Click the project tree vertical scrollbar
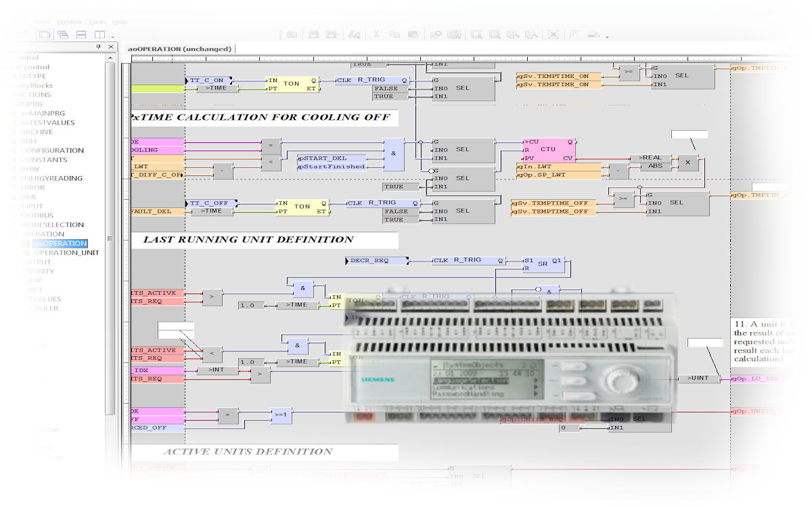The image size is (812, 508). 111,237
